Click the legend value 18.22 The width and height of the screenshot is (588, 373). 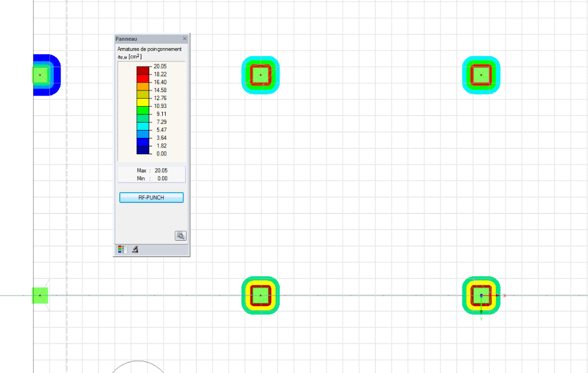[x=160, y=74]
